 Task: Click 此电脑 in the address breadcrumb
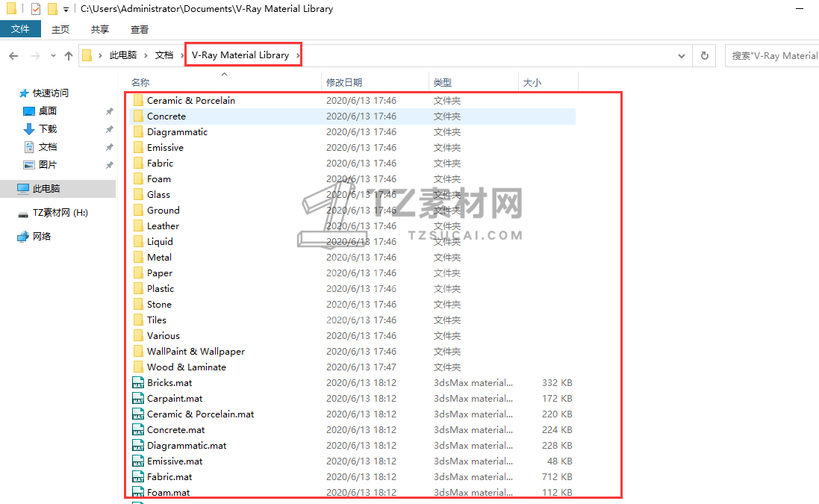(122, 55)
